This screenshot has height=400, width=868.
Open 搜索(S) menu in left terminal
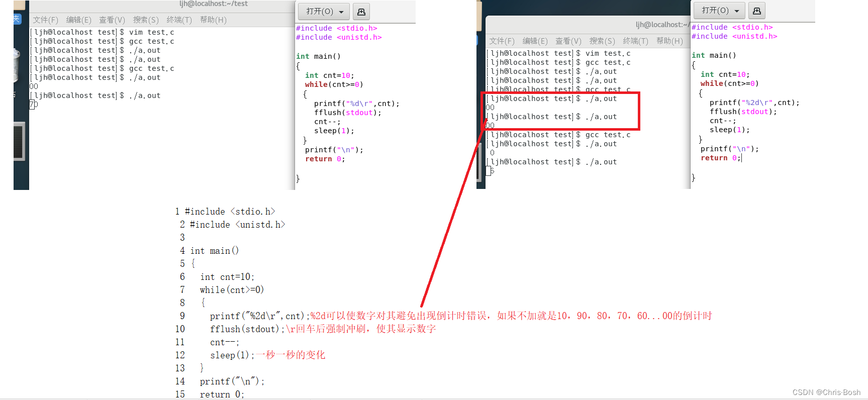point(146,20)
